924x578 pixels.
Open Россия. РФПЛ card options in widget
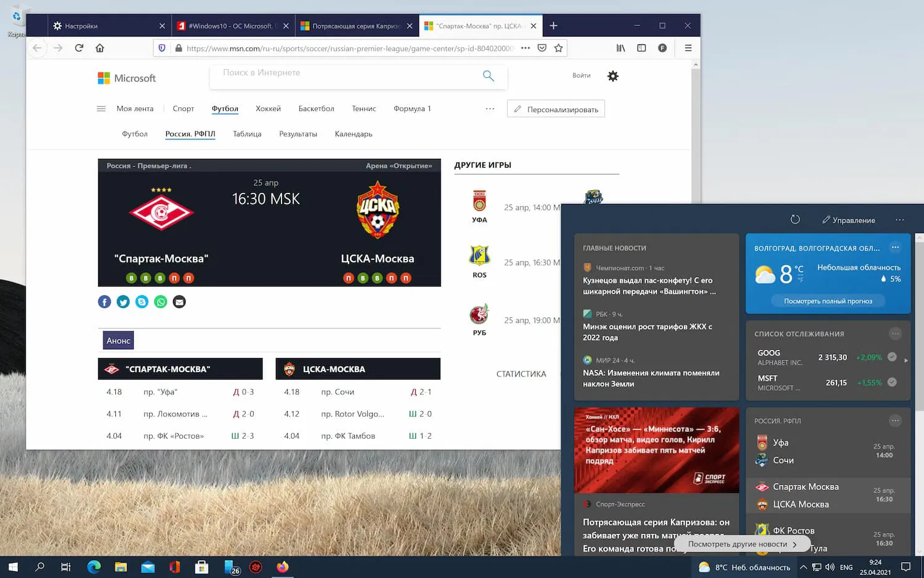(x=896, y=421)
